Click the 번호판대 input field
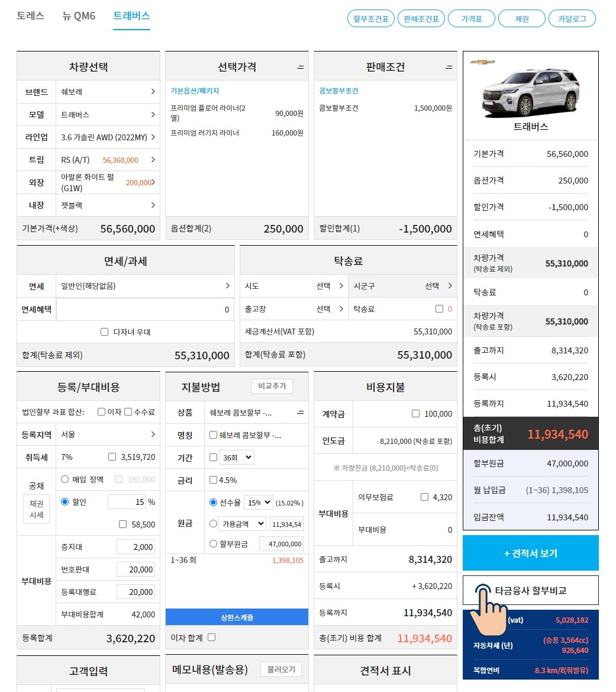 click(136, 569)
